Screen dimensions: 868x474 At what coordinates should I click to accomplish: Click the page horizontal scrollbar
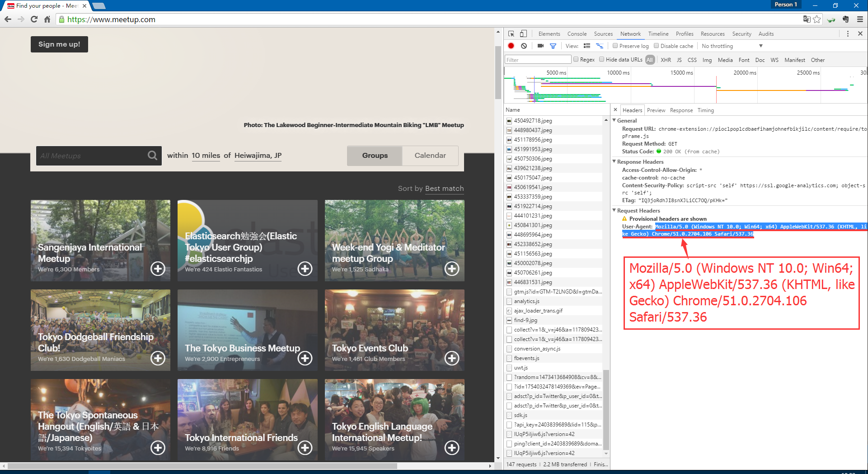pyautogui.click(x=202, y=466)
